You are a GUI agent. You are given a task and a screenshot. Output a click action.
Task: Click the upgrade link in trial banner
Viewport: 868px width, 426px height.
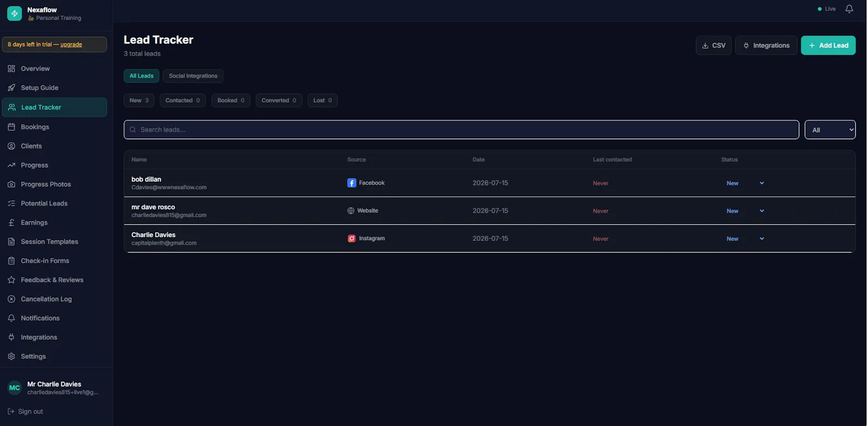(71, 44)
